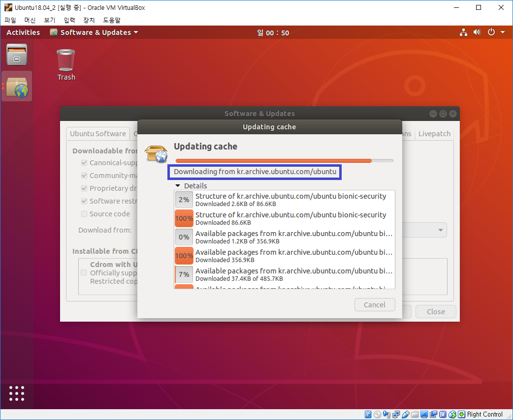This screenshot has width=513, height=420.
Task: Click the Updating cache dialog title bar
Action: pyautogui.click(x=269, y=127)
